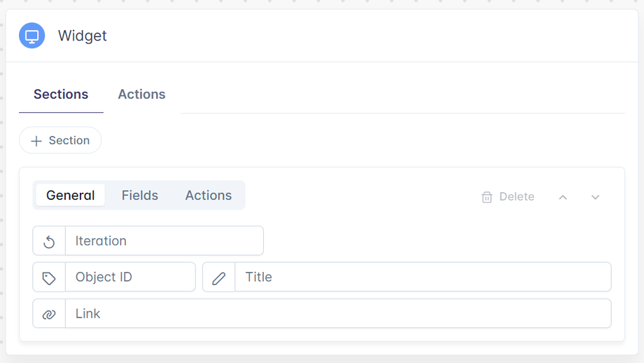Image resolution: width=644 pixels, height=363 pixels.
Task: Focus the Iteration input field
Action: [x=164, y=241]
